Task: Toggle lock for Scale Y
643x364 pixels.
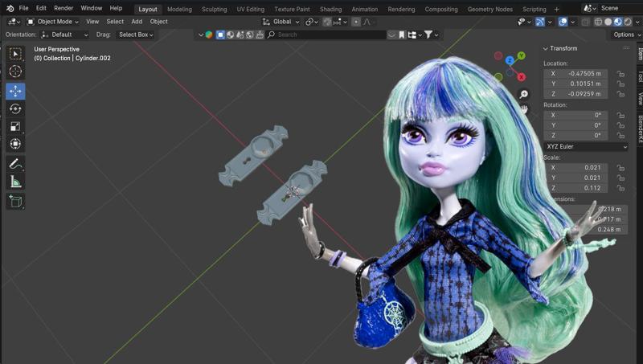Action: 620,178
